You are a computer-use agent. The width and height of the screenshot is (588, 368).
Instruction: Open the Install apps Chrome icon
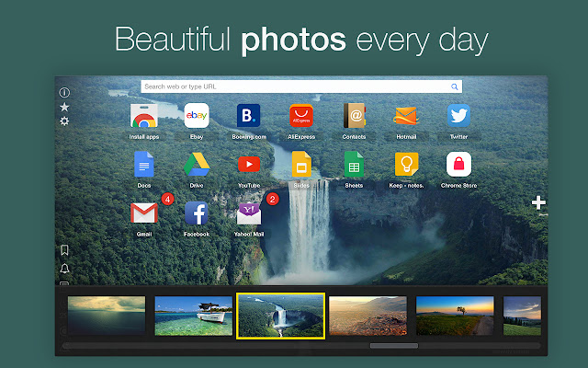pos(144,116)
